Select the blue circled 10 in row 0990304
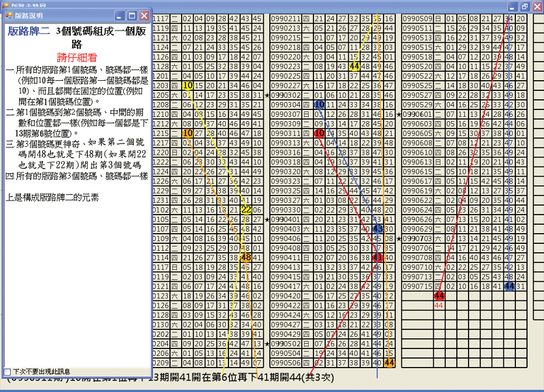This screenshot has height=392, width=544. pos(319,105)
